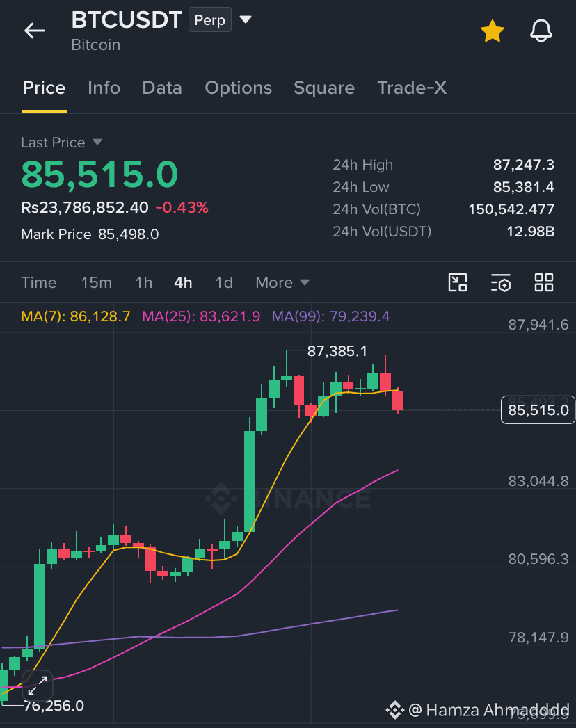Select the 1h interval button
The height and width of the screenshot is (728, 576).
click(x=144, y=283)
